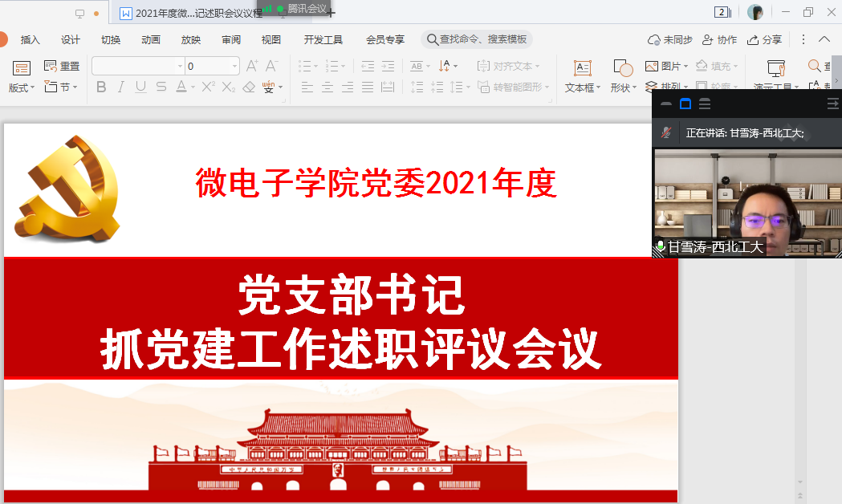Click the command search box
The image size is (842, 504).
pyautogui.click(x=477, y=39)
